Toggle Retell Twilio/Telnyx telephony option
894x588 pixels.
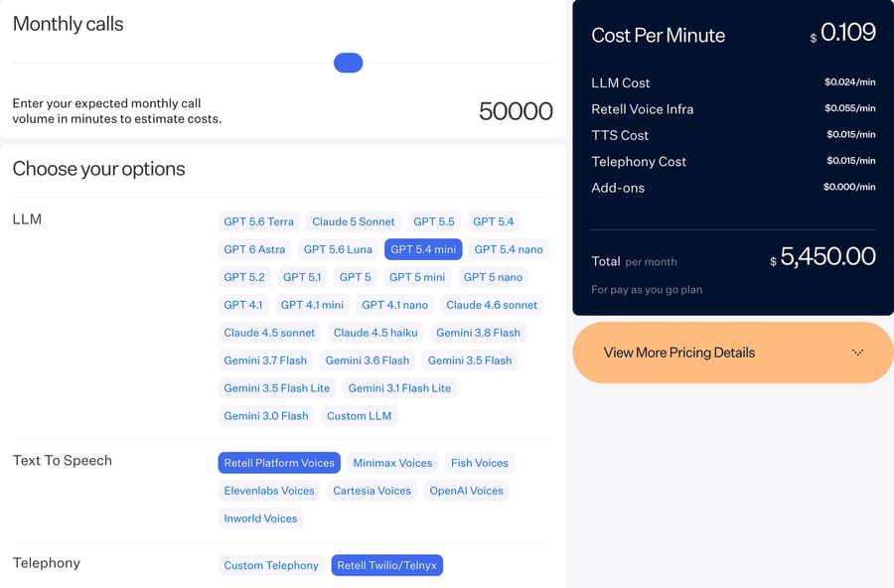coord(387,565)
